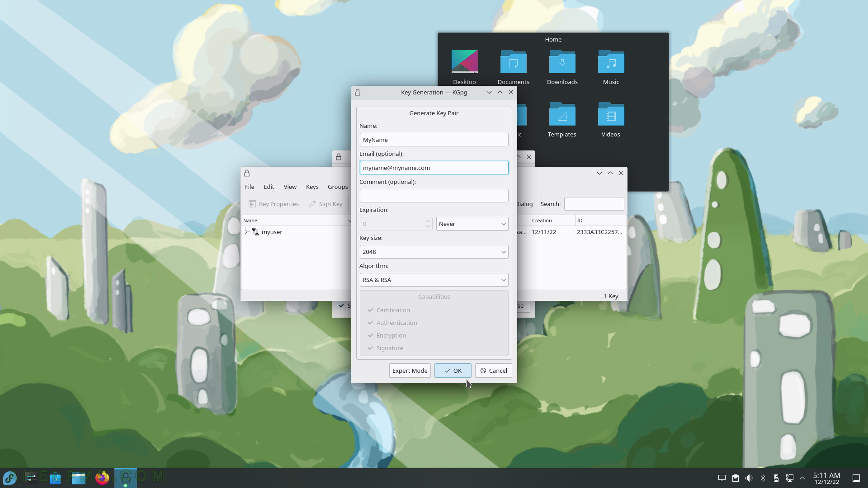Minimize the Key Generation dialog
Viewport: 868px width, 488px height.
click(x=489, y=92)
